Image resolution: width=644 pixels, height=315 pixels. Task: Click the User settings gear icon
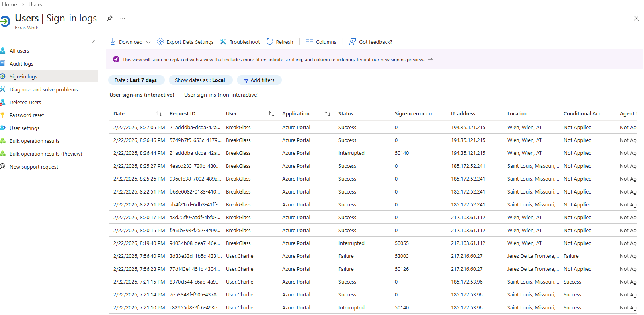pos(2,128)
